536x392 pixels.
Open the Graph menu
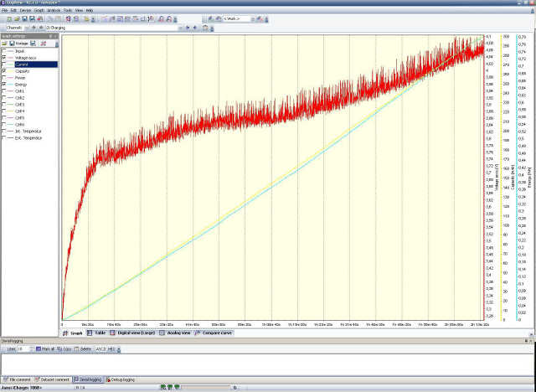click(x=39, y=10)
